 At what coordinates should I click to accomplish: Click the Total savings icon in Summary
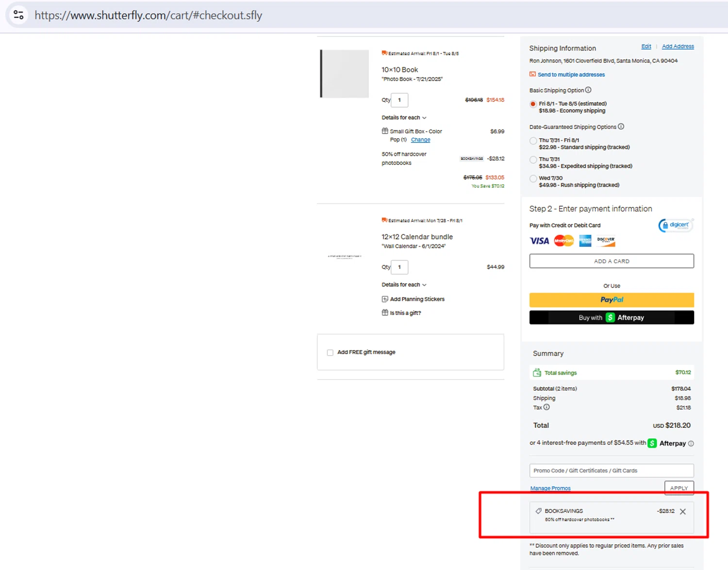coord(537,373)
